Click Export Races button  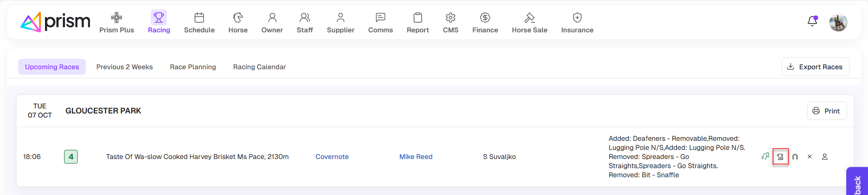(815, 67)
